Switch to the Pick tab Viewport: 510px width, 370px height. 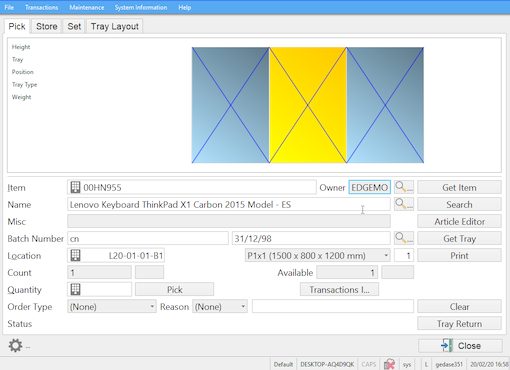(x=17, y=26)
